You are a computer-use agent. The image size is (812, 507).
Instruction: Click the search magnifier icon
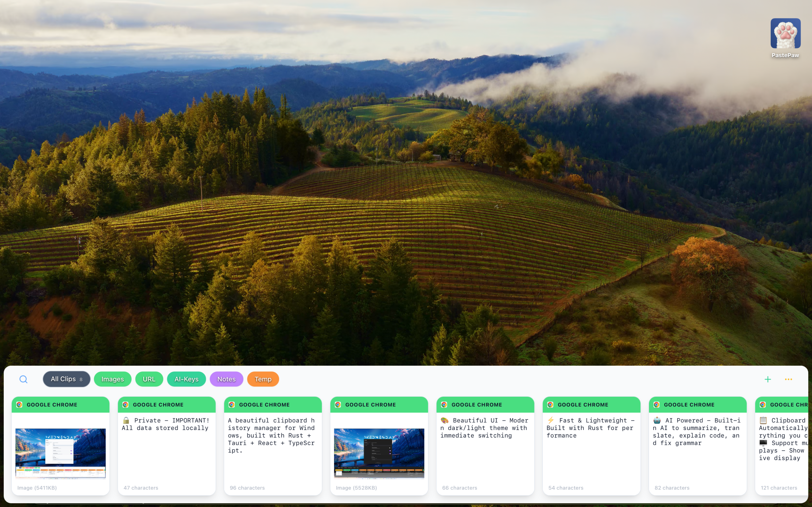[23, 379]
